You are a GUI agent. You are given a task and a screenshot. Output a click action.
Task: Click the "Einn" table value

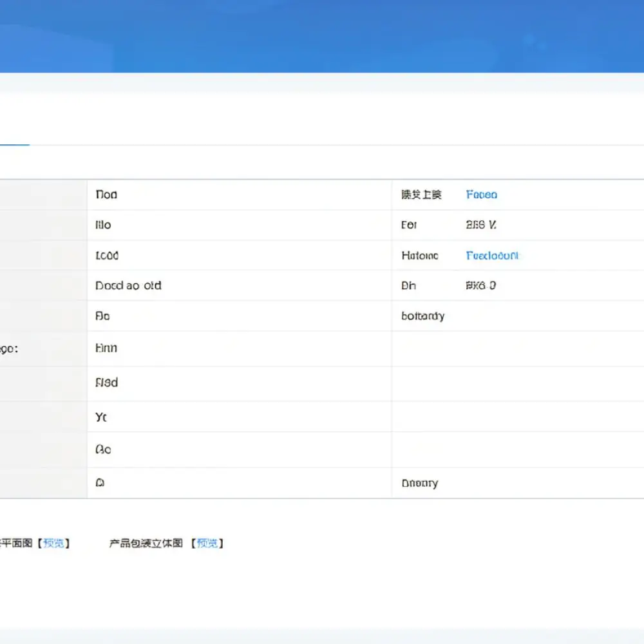coord(106,348)
